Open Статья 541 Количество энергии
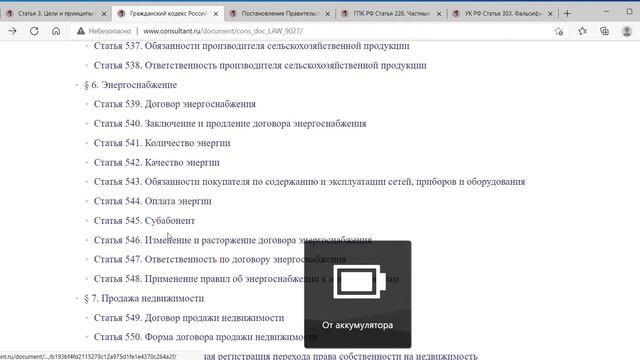 point(162,143)
